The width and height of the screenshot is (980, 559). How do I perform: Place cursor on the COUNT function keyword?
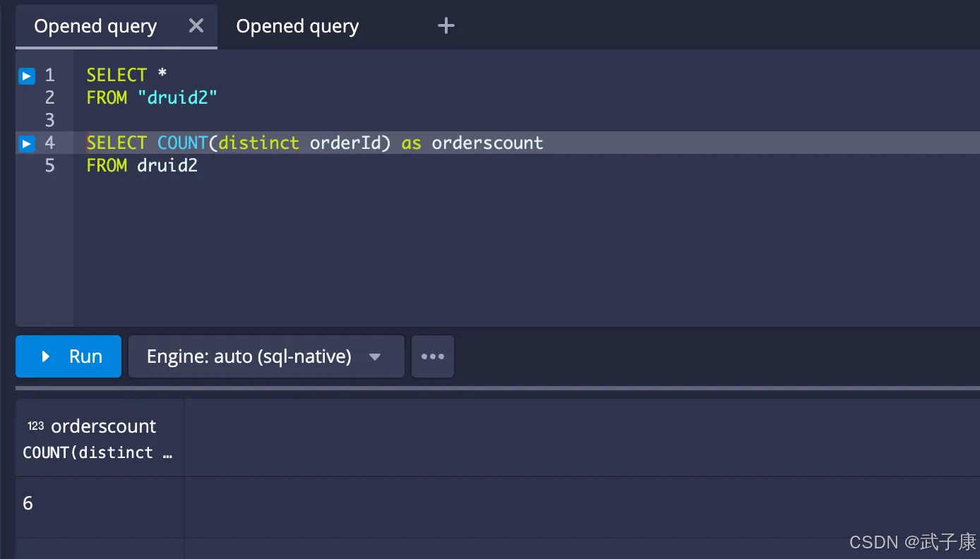182,143
